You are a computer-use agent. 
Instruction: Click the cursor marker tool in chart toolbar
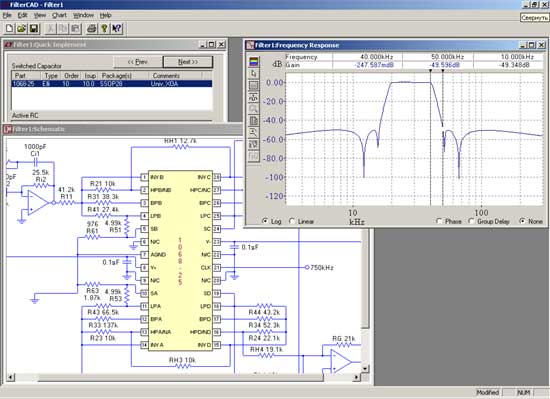tap(254, 97)
